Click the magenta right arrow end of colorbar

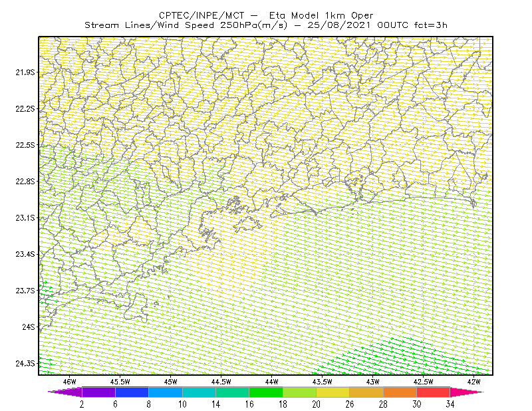pos(465,392)
